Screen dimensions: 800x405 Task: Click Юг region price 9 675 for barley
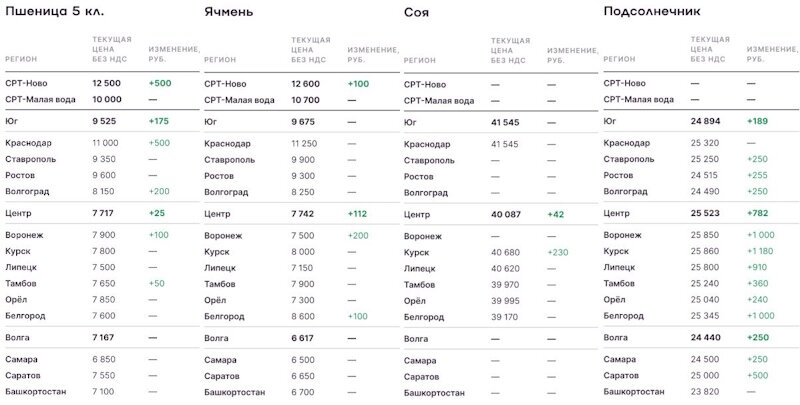[x=303, y=122]
